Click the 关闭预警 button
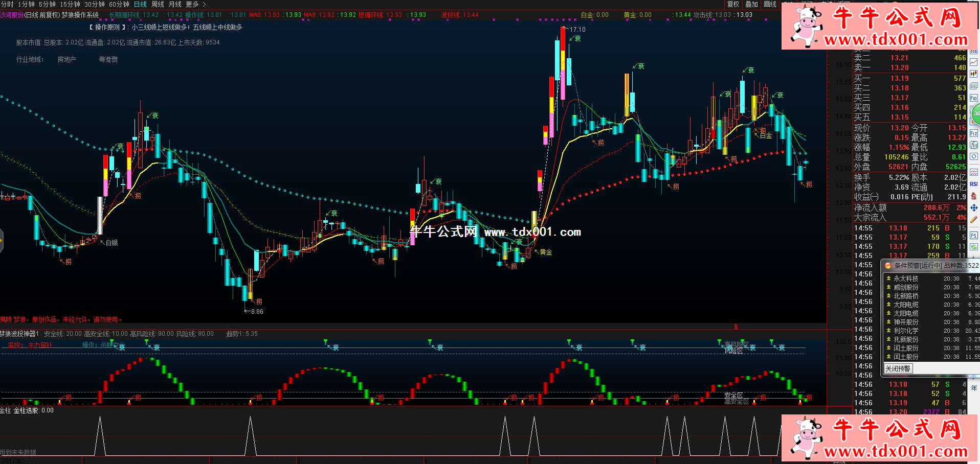 [898, 368]
